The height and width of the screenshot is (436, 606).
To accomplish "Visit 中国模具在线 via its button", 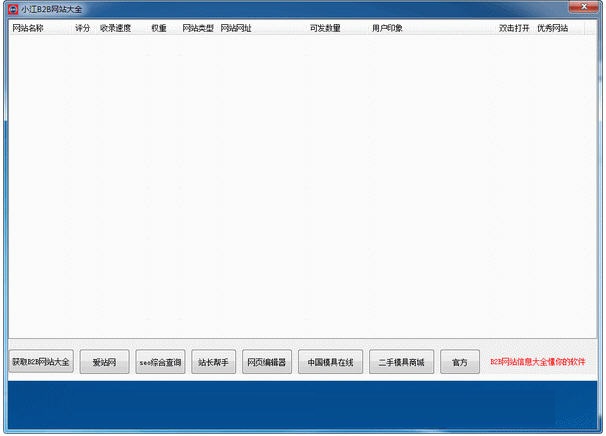I will 330,362.
